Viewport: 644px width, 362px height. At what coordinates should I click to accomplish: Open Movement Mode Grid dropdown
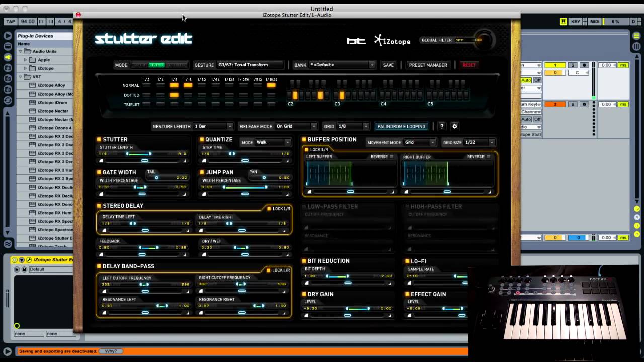419,142
